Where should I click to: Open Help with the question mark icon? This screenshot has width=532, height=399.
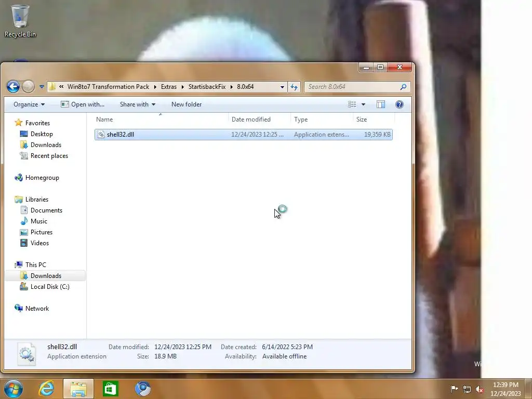tap(400, 104)
